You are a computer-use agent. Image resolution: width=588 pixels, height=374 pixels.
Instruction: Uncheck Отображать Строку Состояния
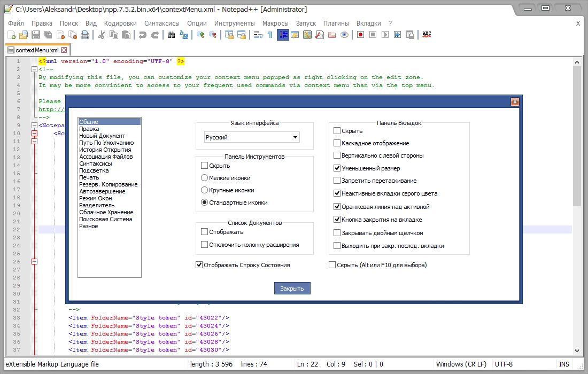[x=199, y=264]
